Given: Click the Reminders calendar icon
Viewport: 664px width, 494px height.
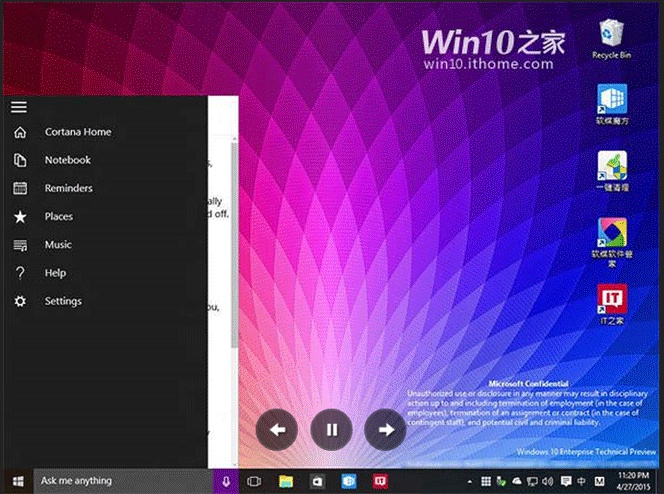Looking at the screenshot, I should (x=20, y=188).
